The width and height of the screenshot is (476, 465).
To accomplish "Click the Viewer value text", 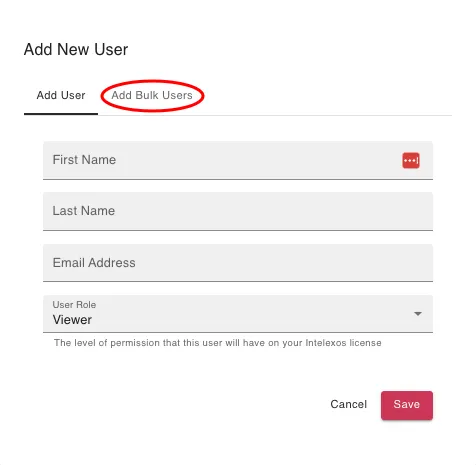I will pyautogui.click(x=72, y=320).
